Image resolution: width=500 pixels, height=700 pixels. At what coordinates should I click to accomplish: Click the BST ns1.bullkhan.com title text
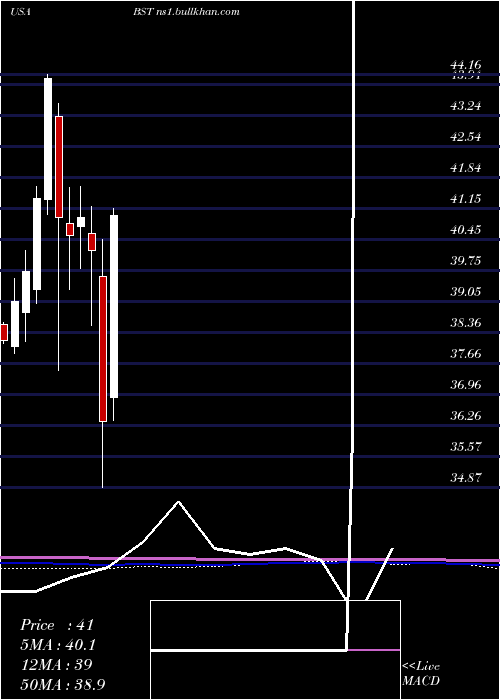click(186, 12)
